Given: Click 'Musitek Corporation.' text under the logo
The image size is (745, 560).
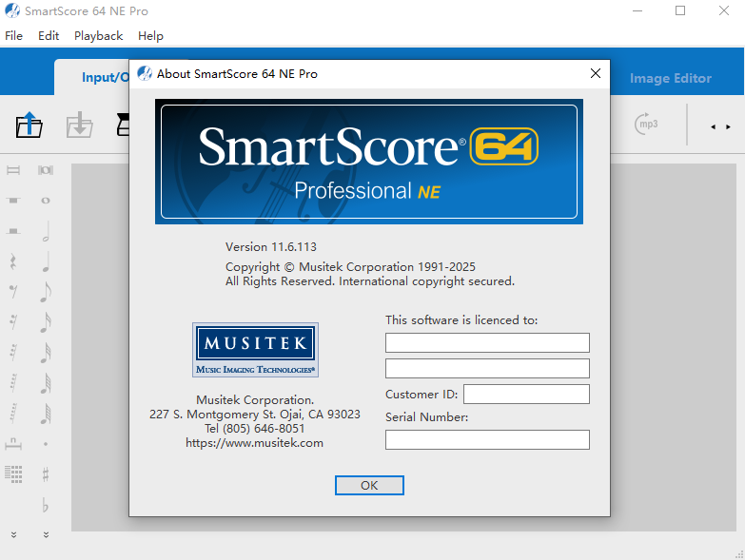Looking at the screenshot, I should [x=255, y=399].
